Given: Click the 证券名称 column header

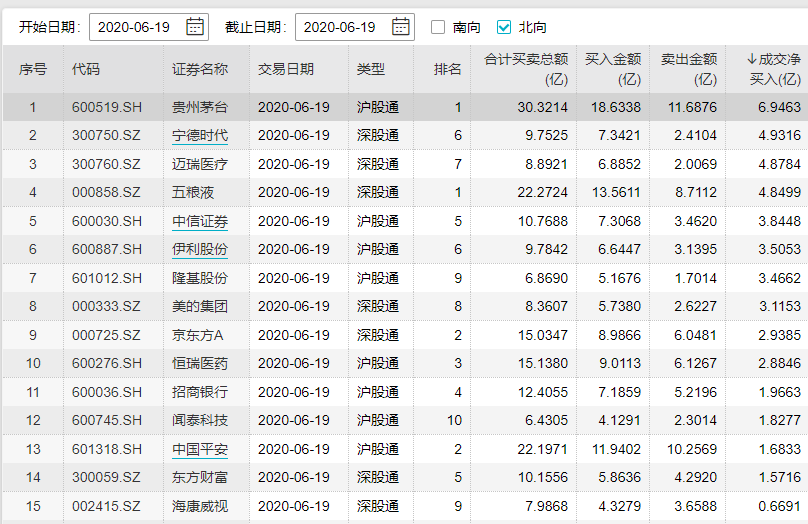Looking at the screenshot, I should pos(200,69).
